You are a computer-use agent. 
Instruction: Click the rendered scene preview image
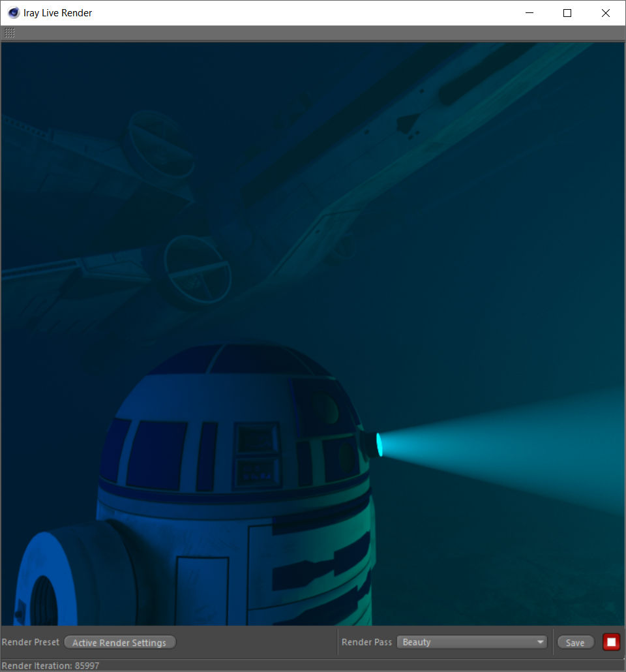[x=313, y=333]
